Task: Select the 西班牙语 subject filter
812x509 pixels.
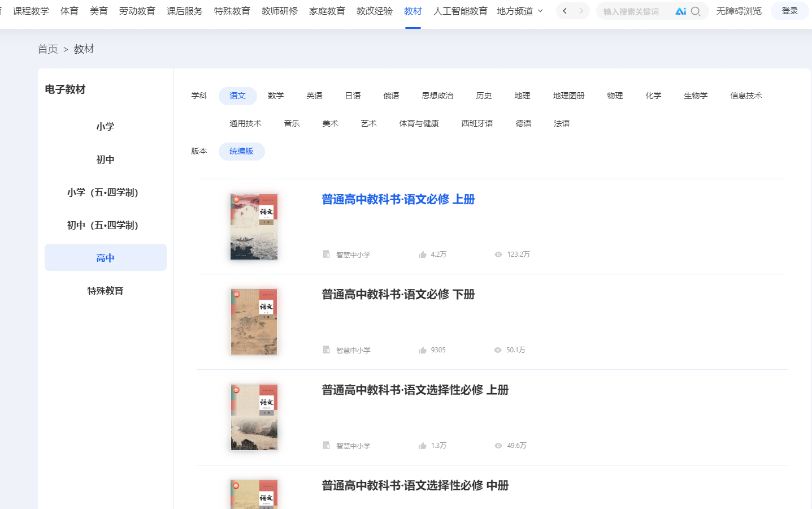Action: click(x=477, y=123)
